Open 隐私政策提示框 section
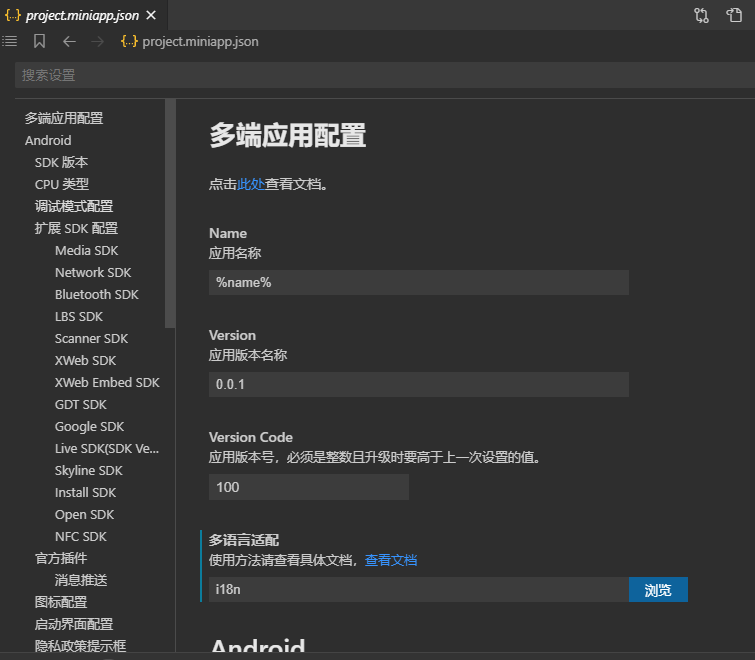The height and width of the screenshot is (660, 755). coord(80,646)
